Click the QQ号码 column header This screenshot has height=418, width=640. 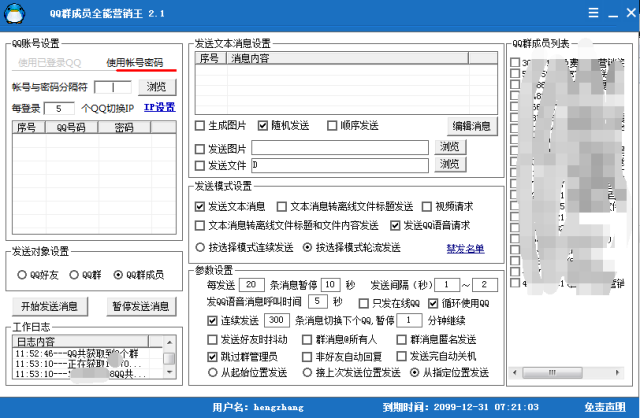71,127
